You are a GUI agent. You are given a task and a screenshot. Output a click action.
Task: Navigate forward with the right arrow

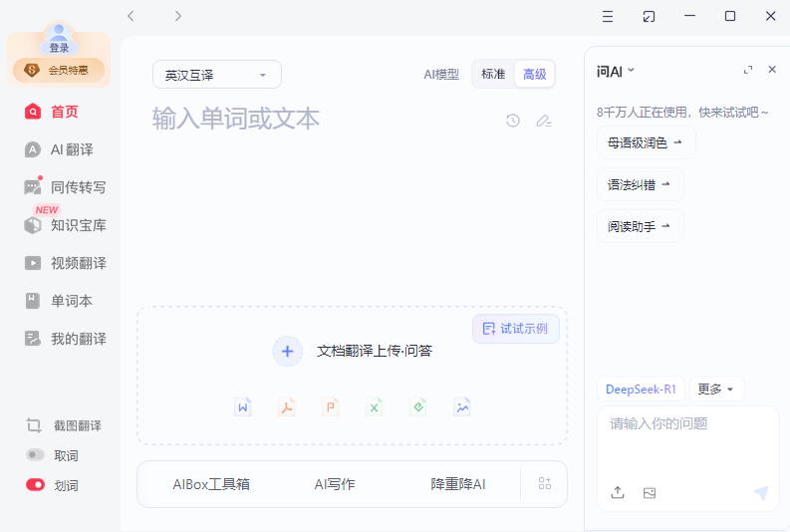pyautogui.click(x=178, y=16)
